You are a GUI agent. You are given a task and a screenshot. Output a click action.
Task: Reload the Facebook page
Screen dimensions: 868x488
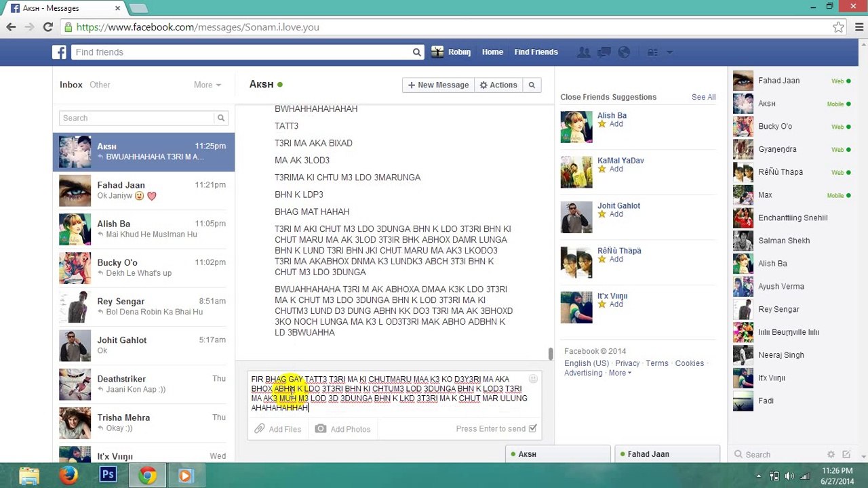(47, 27)
